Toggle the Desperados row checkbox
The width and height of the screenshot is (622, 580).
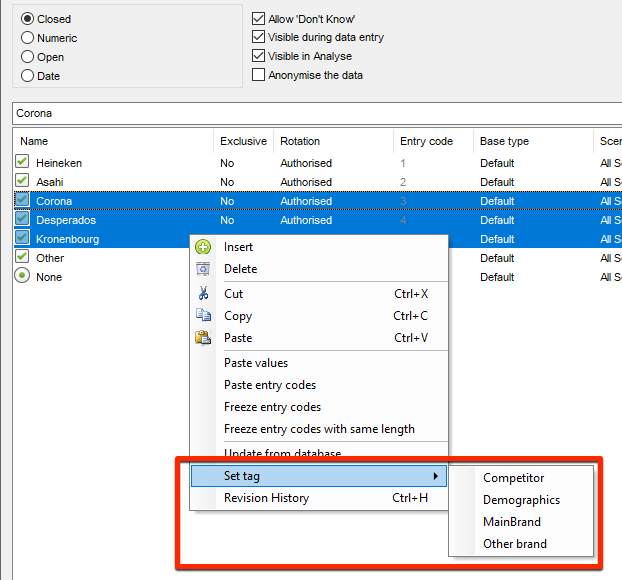22,219
